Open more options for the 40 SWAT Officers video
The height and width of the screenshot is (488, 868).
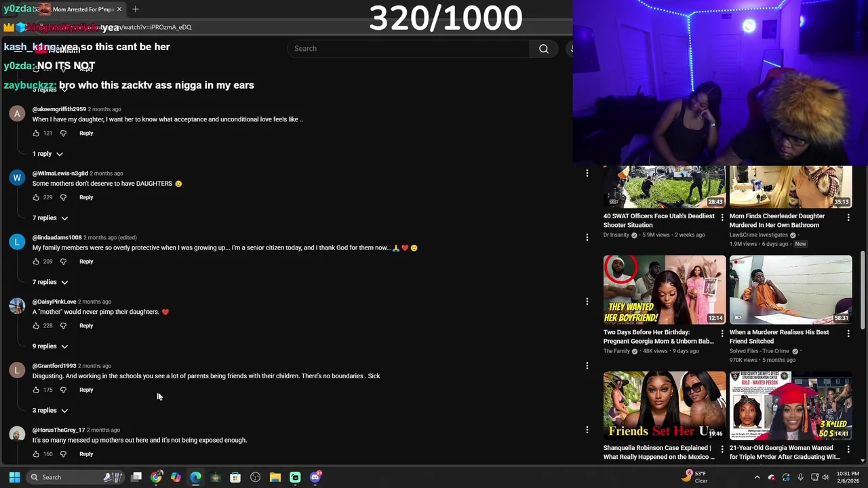click(722, 217)
